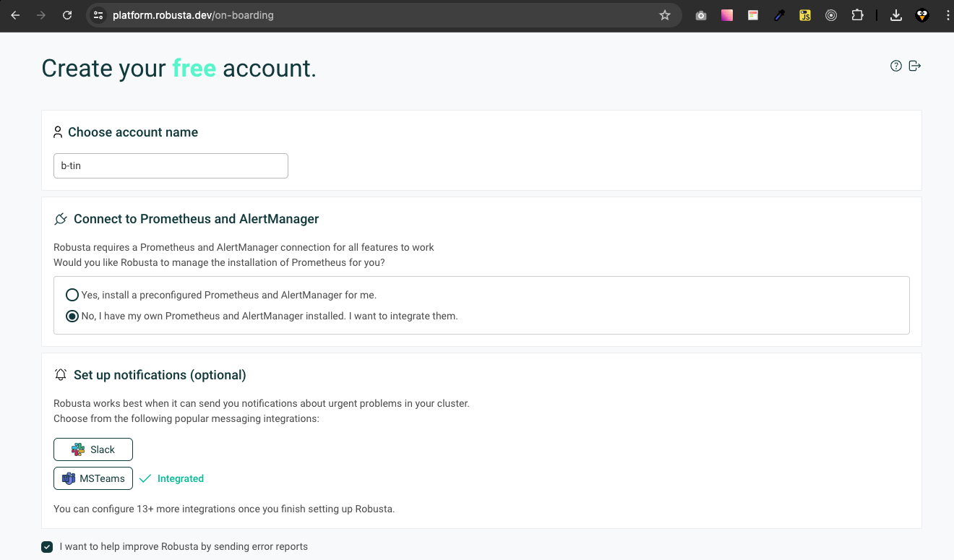Click the Slack integration button
The image size is (954, 560).
[x=93, y=449]
